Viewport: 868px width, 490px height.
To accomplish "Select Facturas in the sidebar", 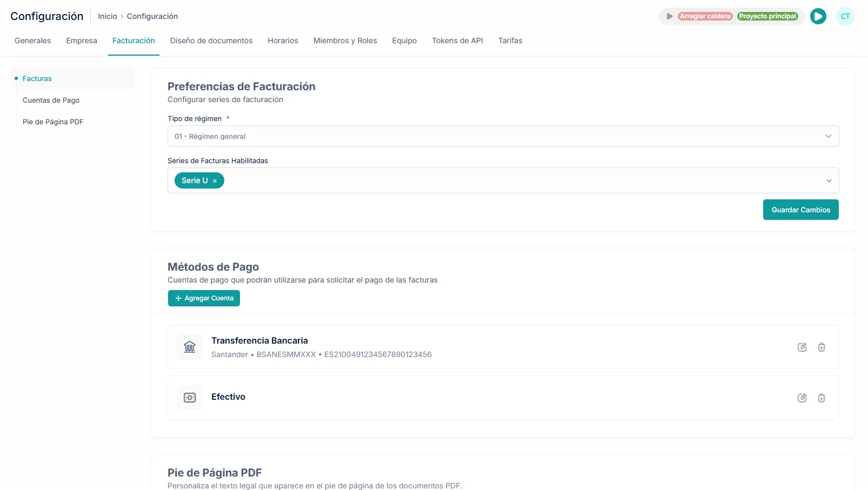I will 37,78.
